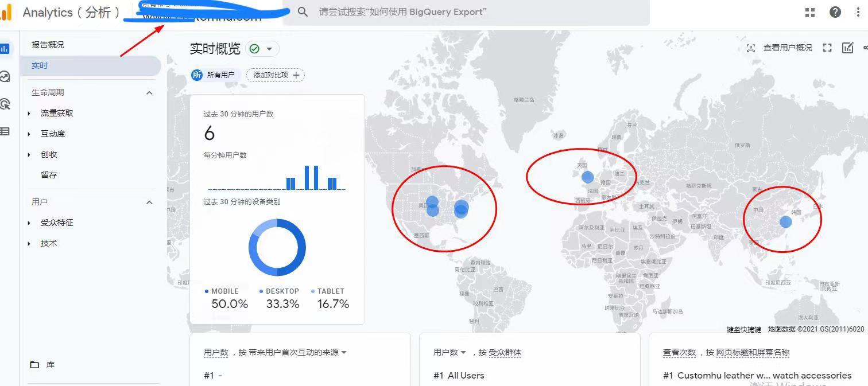Click the Google apps grid icon

point(810,12)
